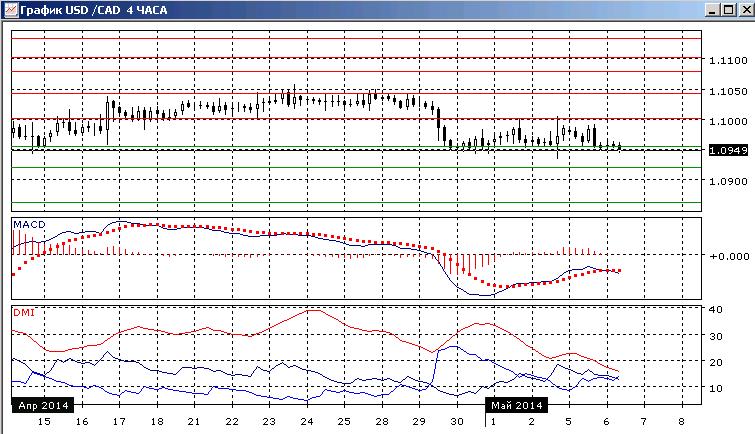Click the MACD indicator label
The height and width of the screenshot is (434, 755).
(29, 224)
